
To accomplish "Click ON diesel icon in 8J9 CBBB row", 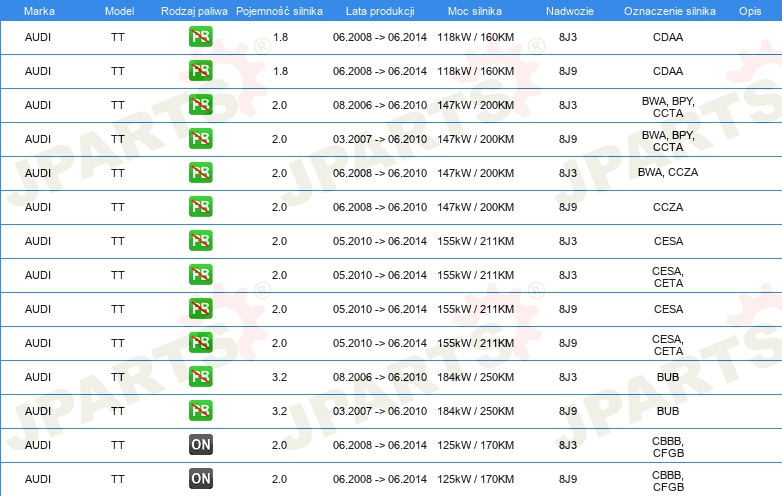I will pos(200,479).
